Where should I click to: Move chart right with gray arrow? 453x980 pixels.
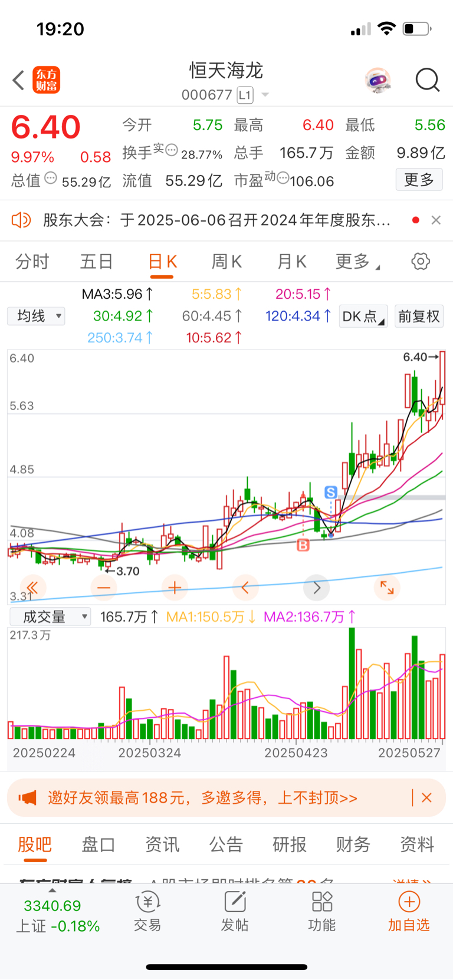pyautogui.click(x=317, y=588)
